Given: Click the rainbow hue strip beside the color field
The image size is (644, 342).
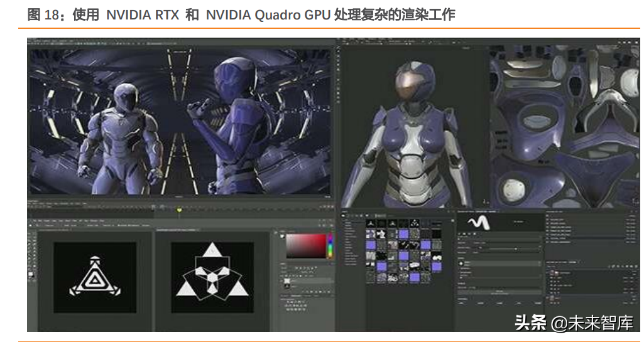Looking at the screenshot, I should coord(329,245).
